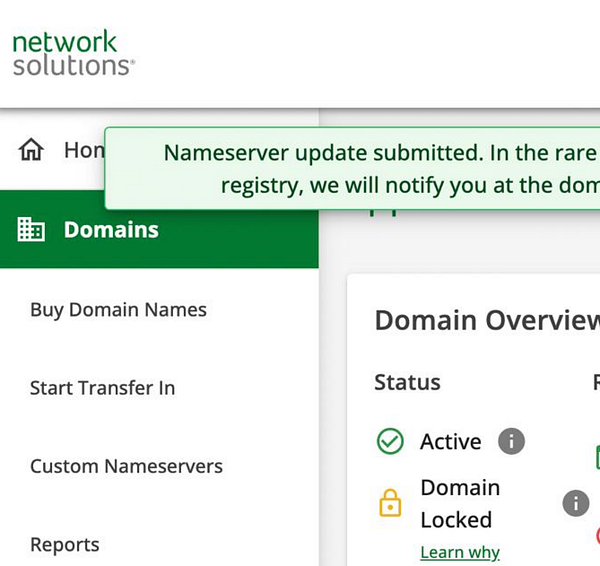
Task: Click the Status label
Action: click(x=407, y=382)
